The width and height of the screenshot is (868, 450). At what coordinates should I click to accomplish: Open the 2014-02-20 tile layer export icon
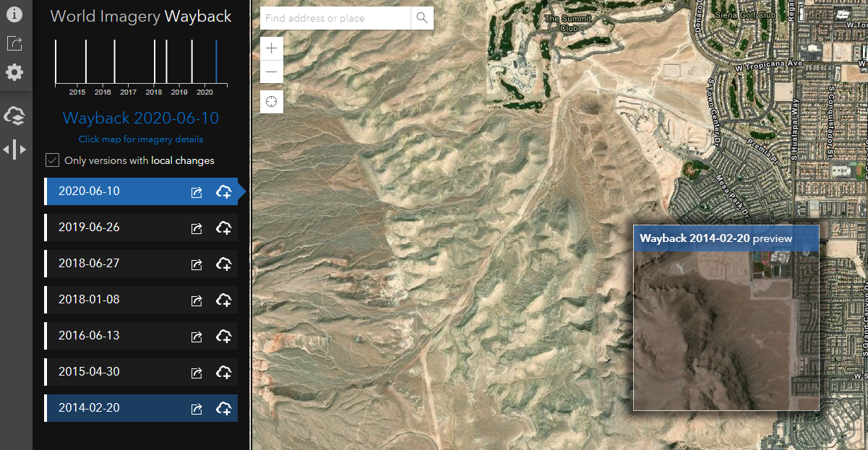(196, 409)
